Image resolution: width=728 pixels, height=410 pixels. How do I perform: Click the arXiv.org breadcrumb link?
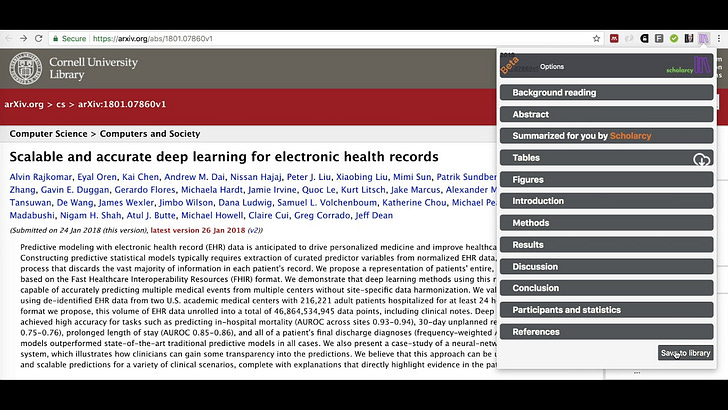24,104
